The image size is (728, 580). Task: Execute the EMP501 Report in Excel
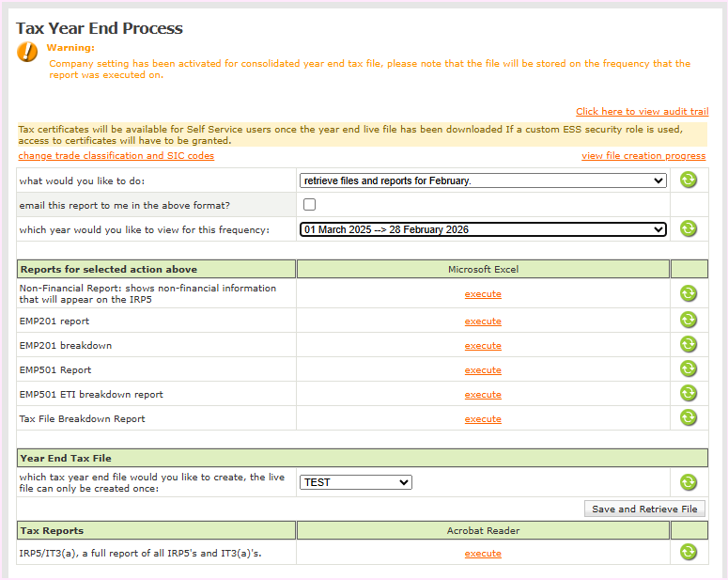(x=483, y=370)
